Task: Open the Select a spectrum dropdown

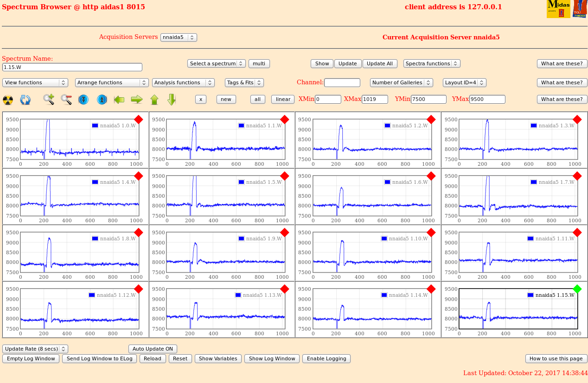Action: pyautogui.click(x=216, y=63)
